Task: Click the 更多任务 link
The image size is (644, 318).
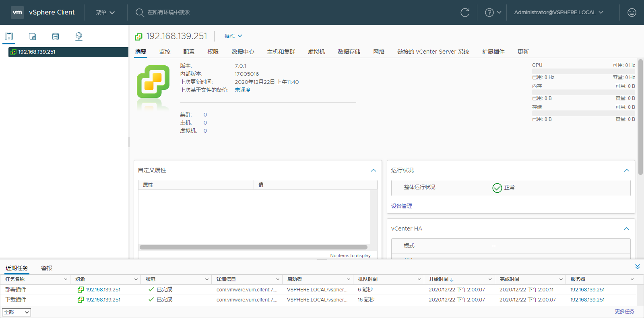Action: coord(625,312)
